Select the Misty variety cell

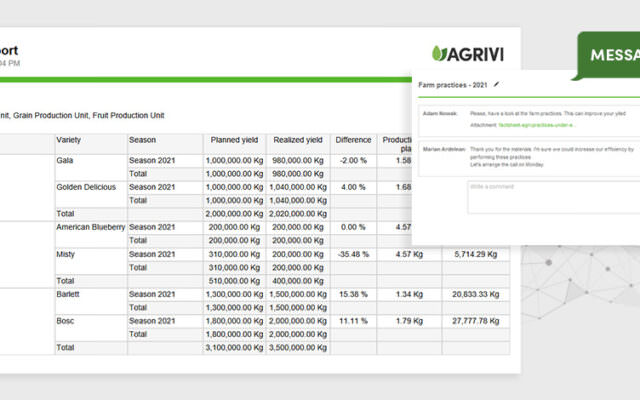[66, 254]
